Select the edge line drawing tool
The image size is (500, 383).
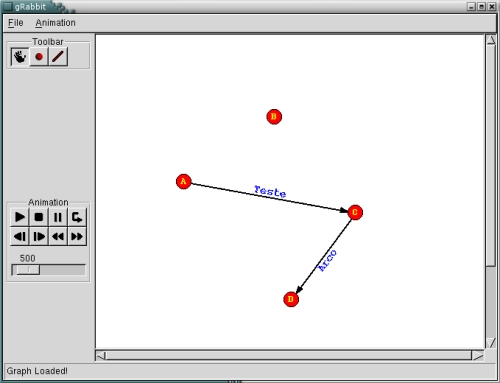pos(58,57)
